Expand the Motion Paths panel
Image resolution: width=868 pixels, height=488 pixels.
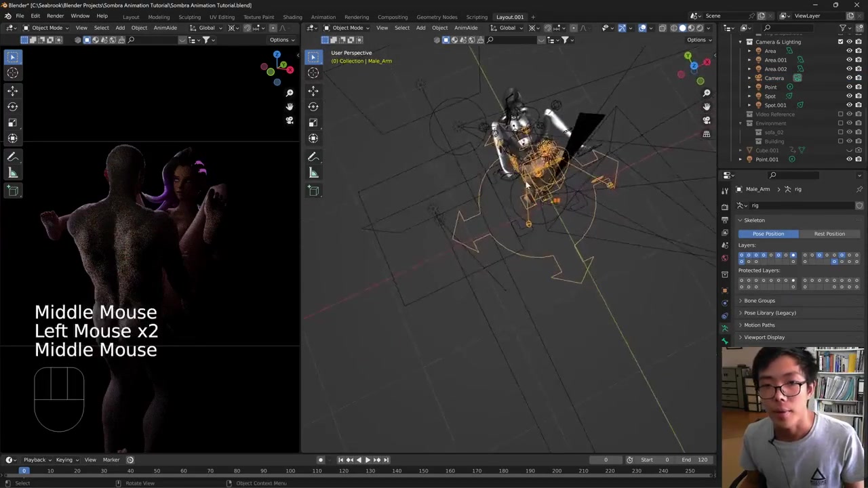pos(759,325)
